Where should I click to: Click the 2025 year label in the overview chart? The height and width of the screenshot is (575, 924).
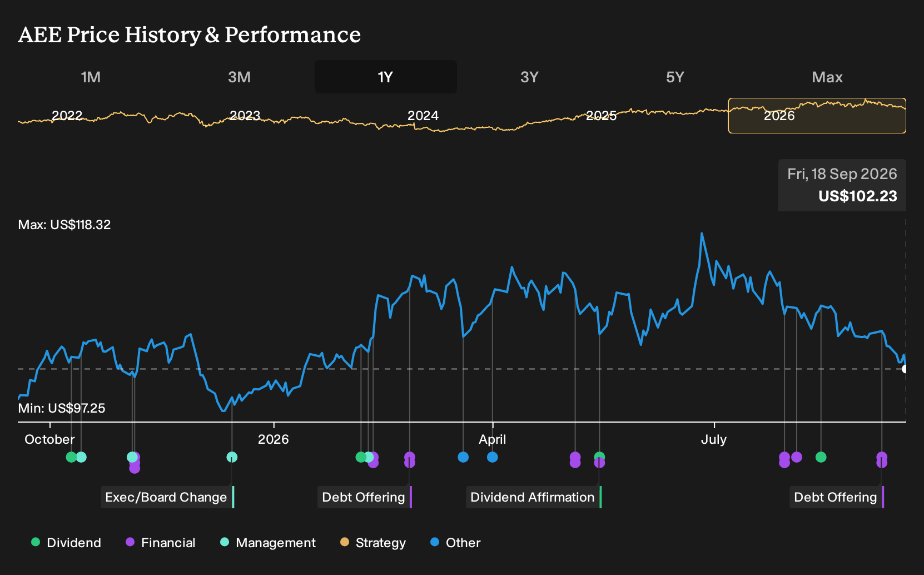pos(602,116)
